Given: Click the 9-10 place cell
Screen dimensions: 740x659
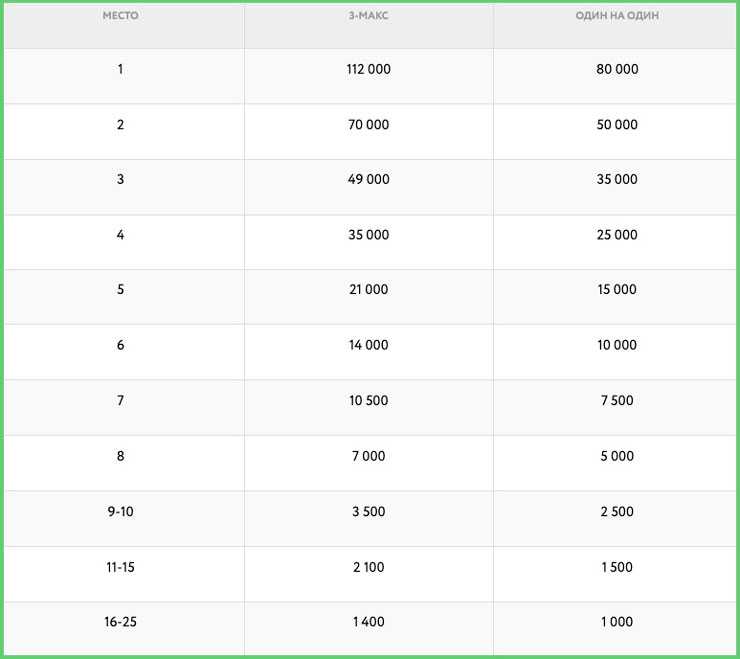Looking at the screenshot, I should click(120, 512).
